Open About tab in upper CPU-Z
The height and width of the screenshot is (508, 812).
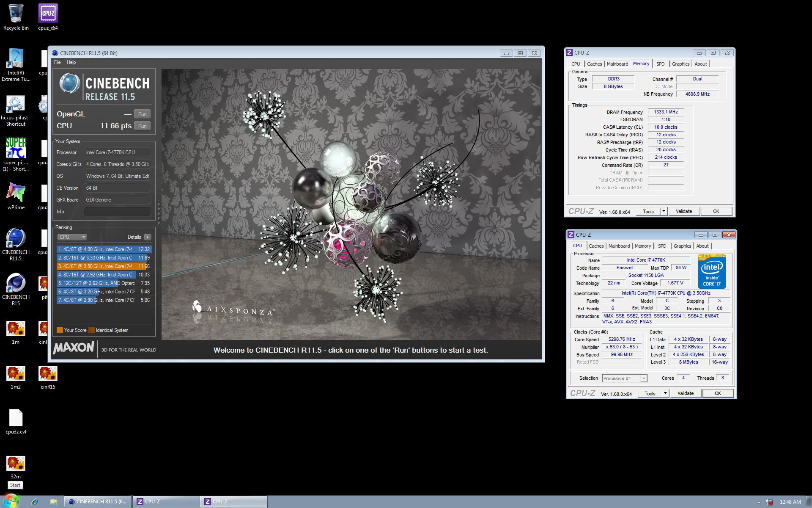pos(701,64)
